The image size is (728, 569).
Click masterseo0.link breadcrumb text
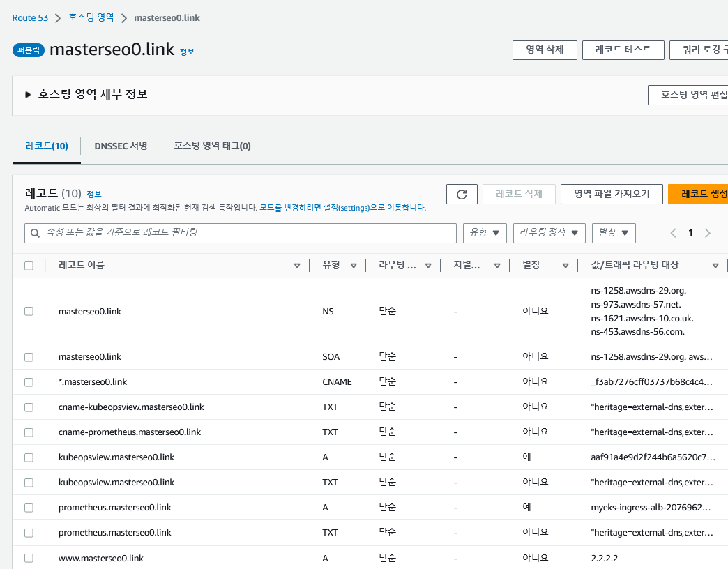pyautogui.click(x=167, y=18)
